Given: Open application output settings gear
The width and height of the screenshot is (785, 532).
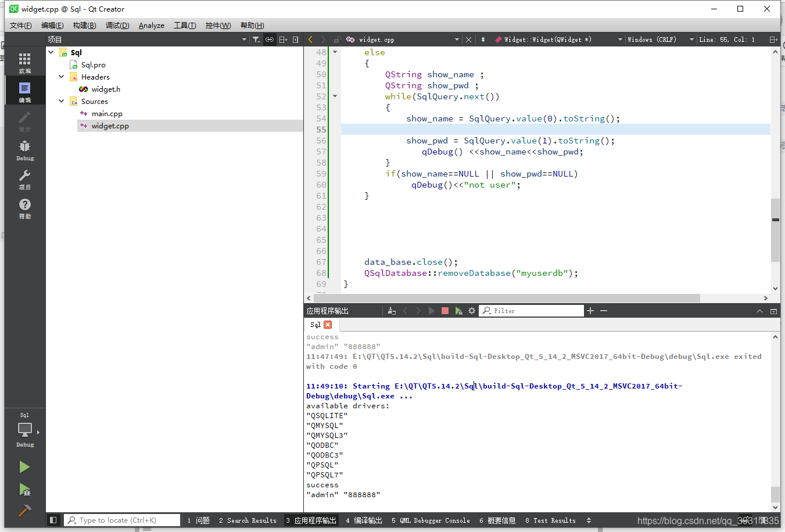Looking at the screenshot, I should click(x=472, y=311).
